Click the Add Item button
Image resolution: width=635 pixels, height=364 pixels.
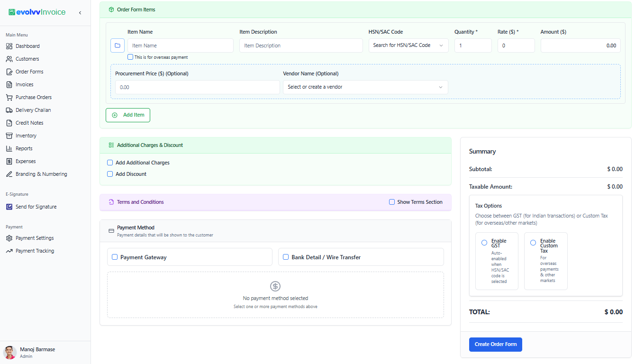tap(128, 115)
